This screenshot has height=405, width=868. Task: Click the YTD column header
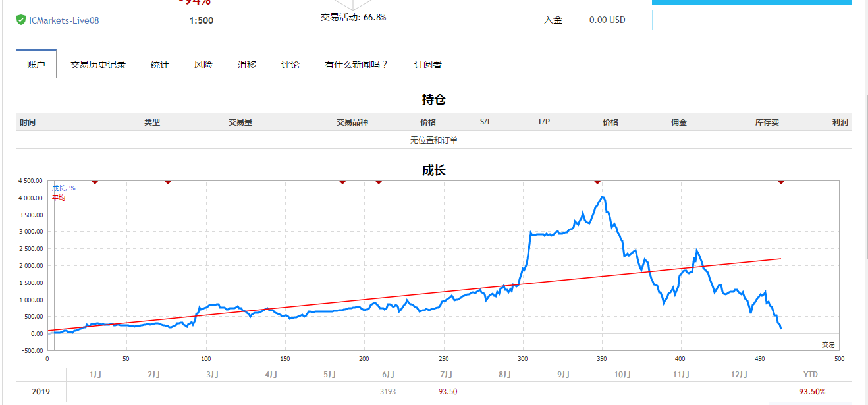click(x=811, y=375)
